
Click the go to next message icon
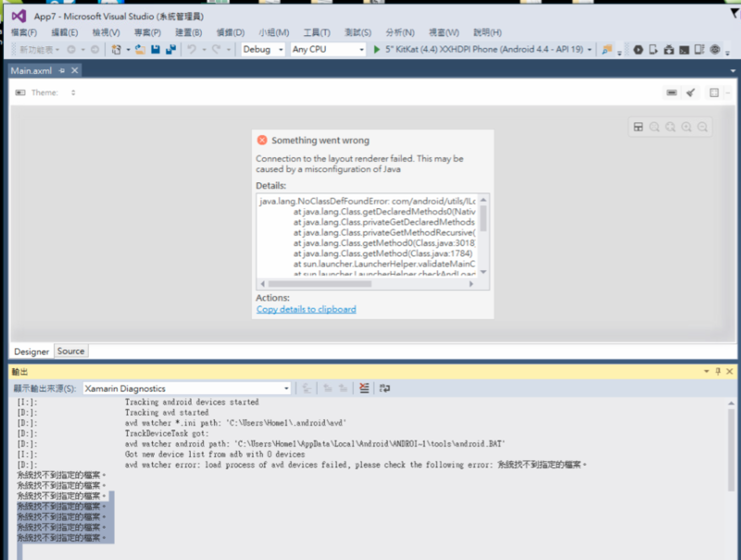(343, 388)
